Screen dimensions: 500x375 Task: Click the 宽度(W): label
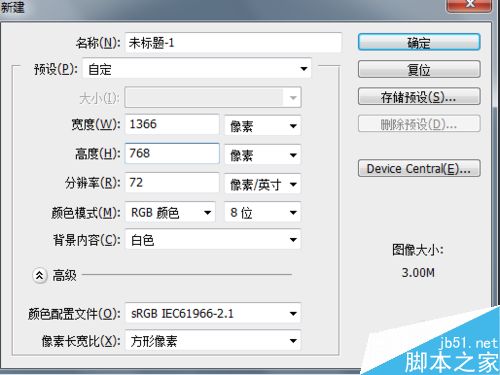[96, 125]
